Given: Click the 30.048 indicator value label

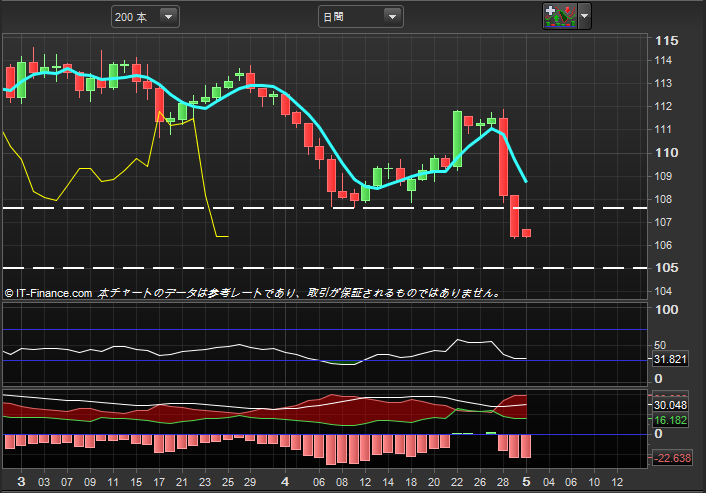Looking at the screenshot, I should pyautogui.click(x=670, y=405).
